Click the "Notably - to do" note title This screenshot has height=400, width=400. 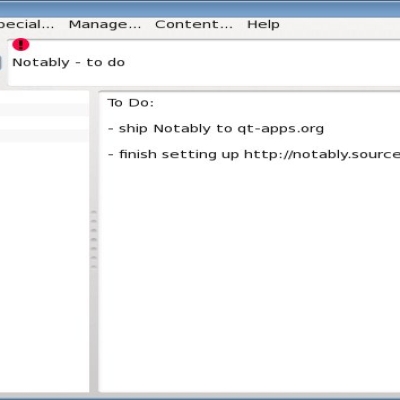[69, 62]
